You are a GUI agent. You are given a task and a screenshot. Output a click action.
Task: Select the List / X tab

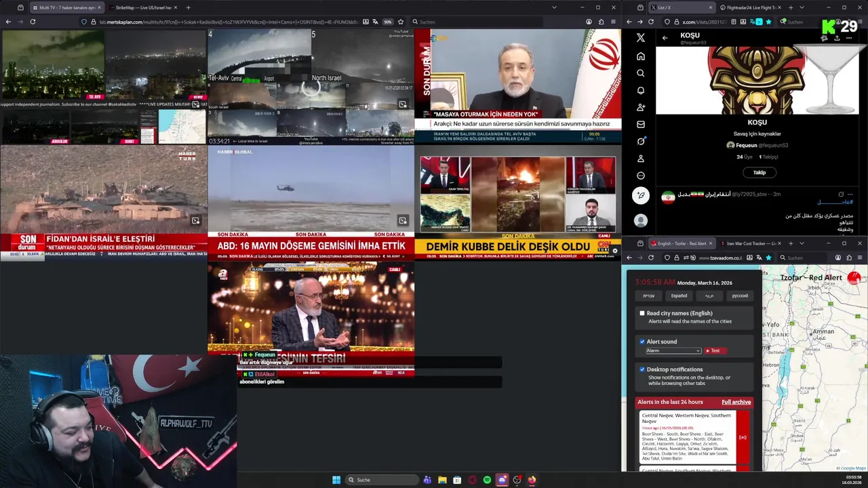click(682, 7)
